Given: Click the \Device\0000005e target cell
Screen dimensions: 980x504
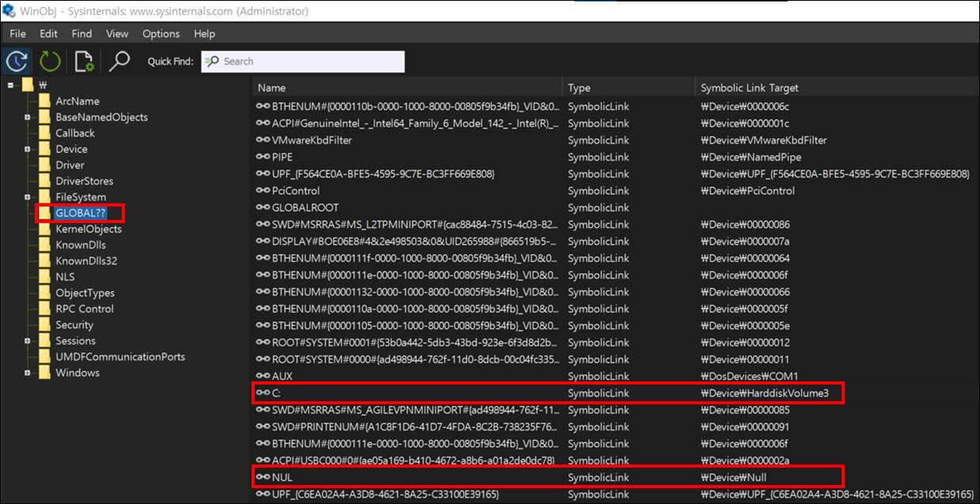Looking at the screenshot, I should click(x=745, y=325).
